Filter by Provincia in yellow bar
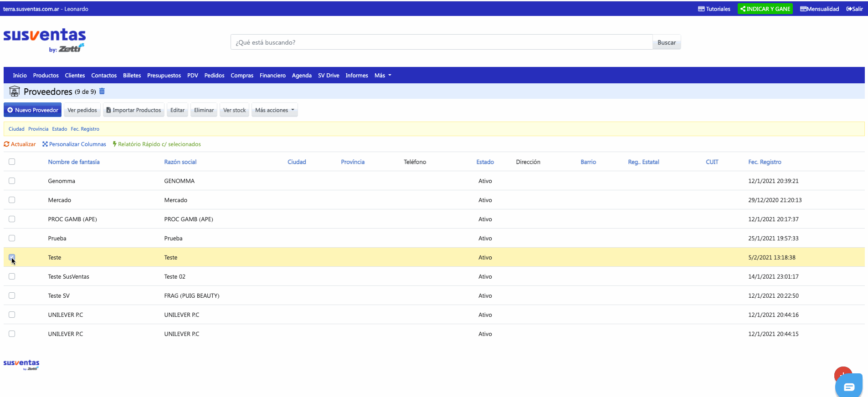Viewport: 868px width, 397px height. pyautogui.click(x=38, y=129)
